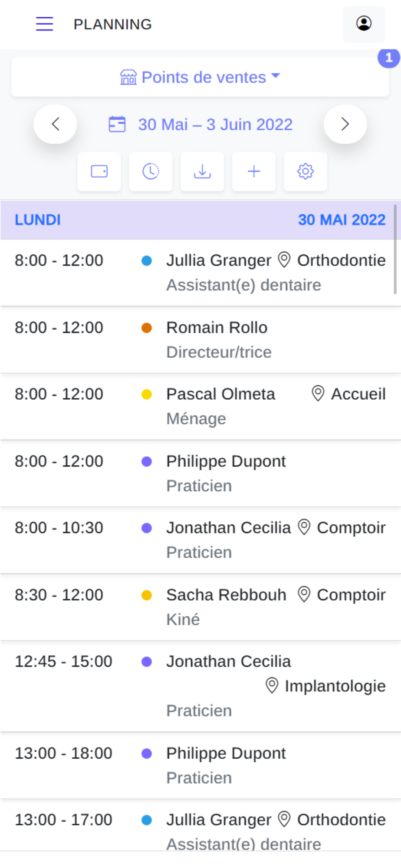Select Jonathan Cecilia 12:45 - 15:00 Implantologie shift

[200, 686]
